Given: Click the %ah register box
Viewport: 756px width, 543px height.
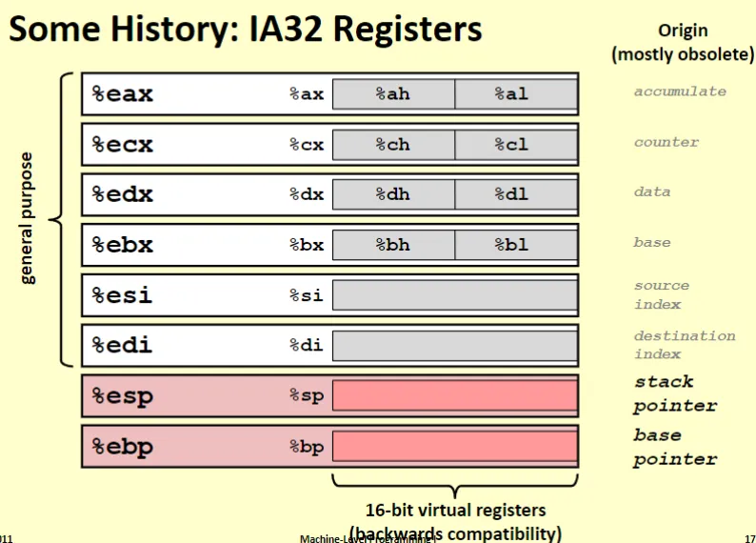Looking at the screenshot, I should click(x=392, y=94).
